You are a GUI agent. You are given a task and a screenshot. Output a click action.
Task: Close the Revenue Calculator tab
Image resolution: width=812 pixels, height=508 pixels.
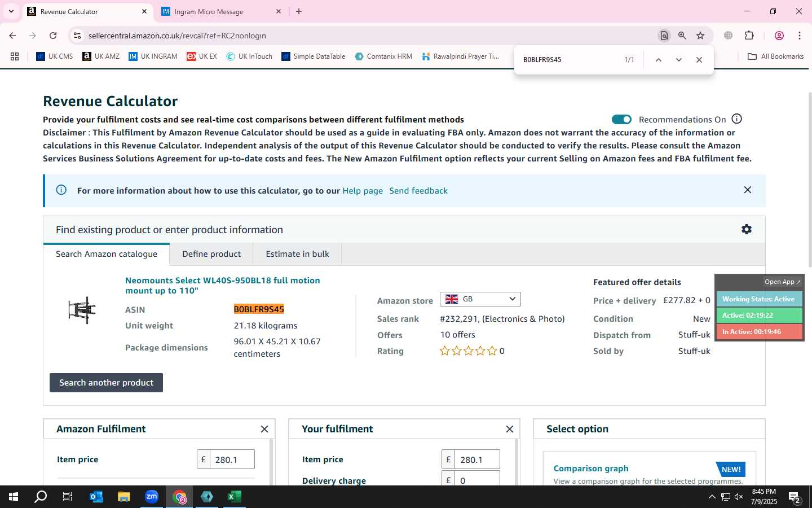tap(144, 11)
